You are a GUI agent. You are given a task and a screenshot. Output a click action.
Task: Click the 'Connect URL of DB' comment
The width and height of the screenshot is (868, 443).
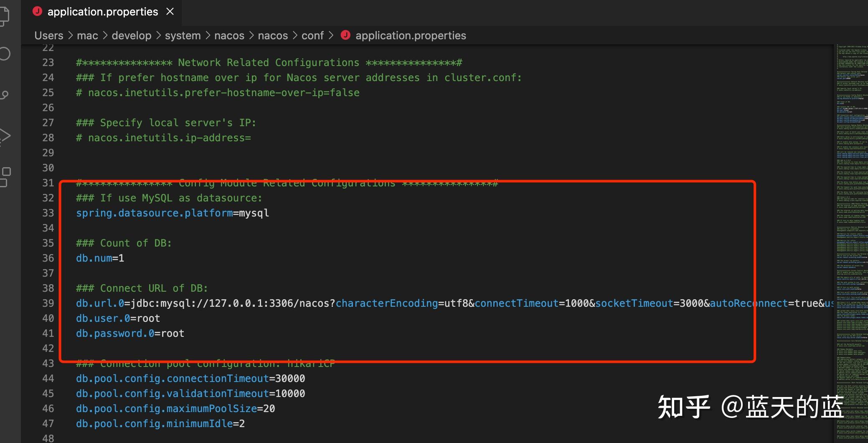click(x=142, y=288)
